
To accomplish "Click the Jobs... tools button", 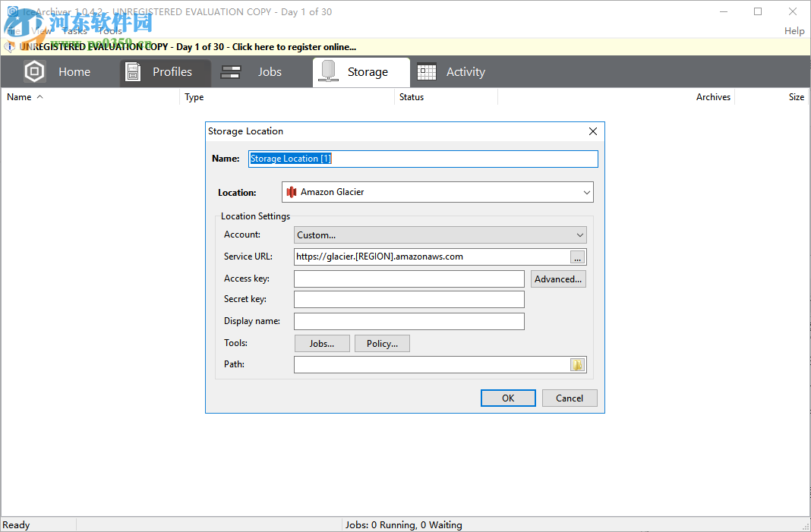I will pyautogui.click(x=322, y=343).
